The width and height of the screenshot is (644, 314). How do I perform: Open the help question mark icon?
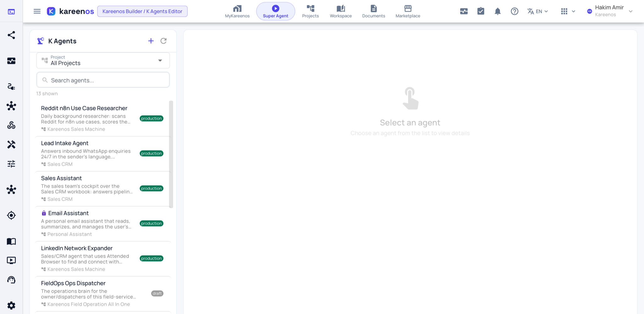pos(514,11)
